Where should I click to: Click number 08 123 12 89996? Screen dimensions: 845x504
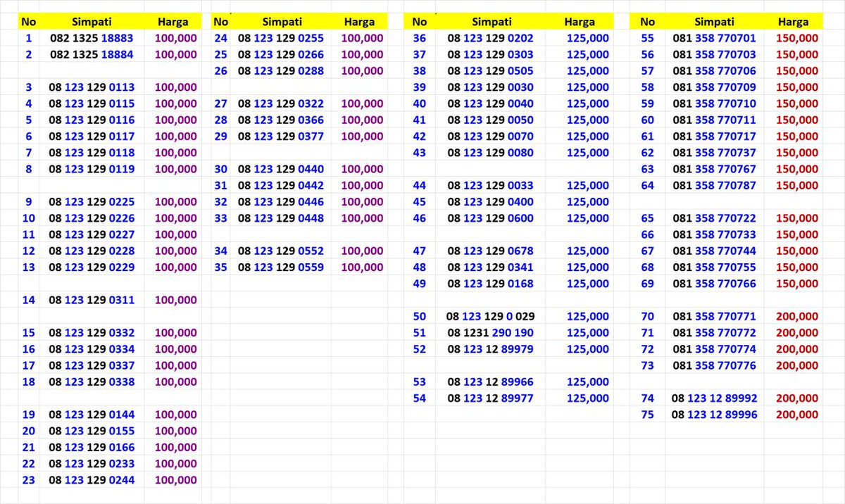tap(714, 415)
